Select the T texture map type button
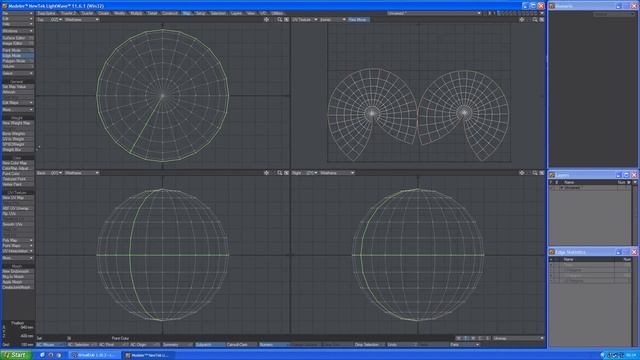 pos(466,338)
